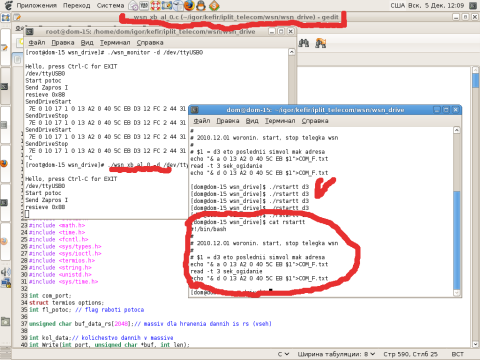Click scroll-up arrow of dom@dom-15 terminal

[457, 130]
